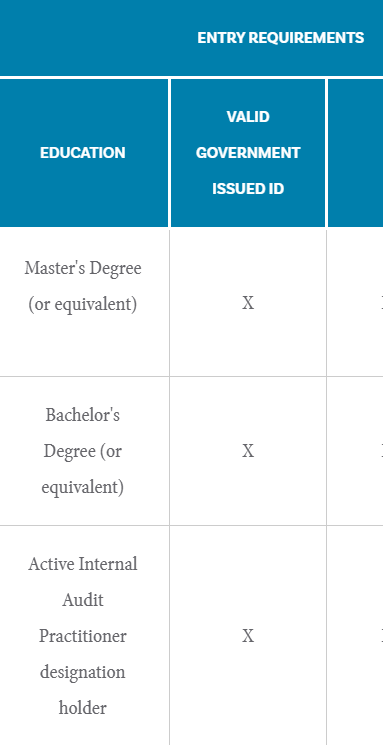Click the word "Practitioner" in the last row
The height and width of the screenshot is (745, 383).
(x=83, y=636)
